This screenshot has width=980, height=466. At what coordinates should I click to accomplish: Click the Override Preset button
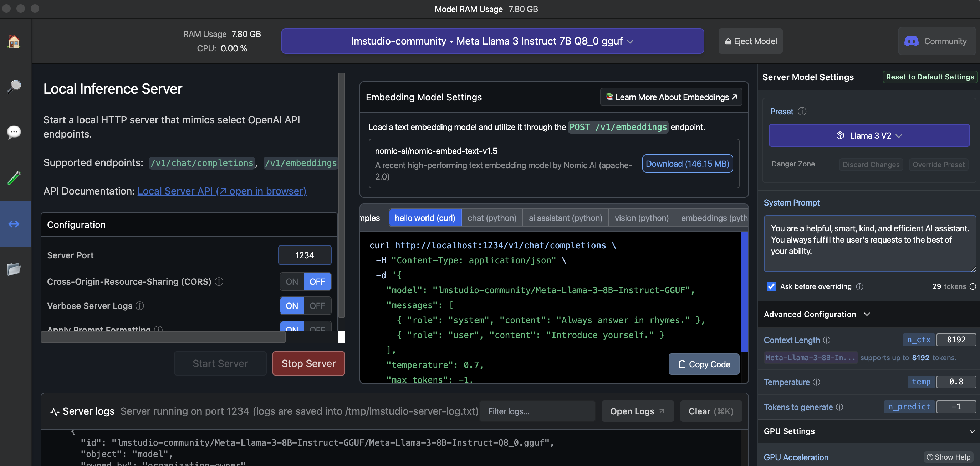point(938,165)
